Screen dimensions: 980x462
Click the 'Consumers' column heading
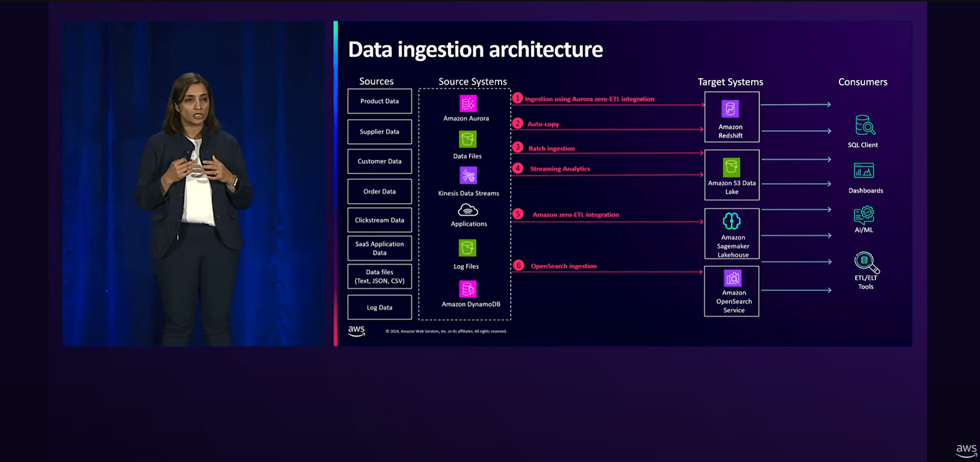(863, 82)
